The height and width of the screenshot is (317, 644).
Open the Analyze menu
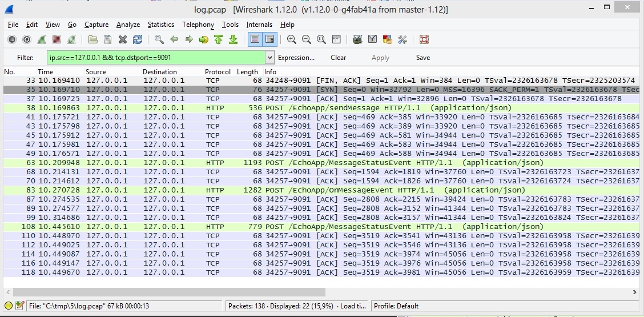click(x=128, y=25)
